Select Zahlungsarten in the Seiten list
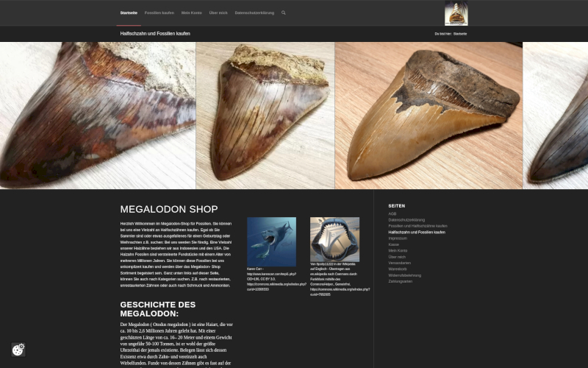This screenshot has width=588, height=368. pyautogui.click(x=401, y=281)
